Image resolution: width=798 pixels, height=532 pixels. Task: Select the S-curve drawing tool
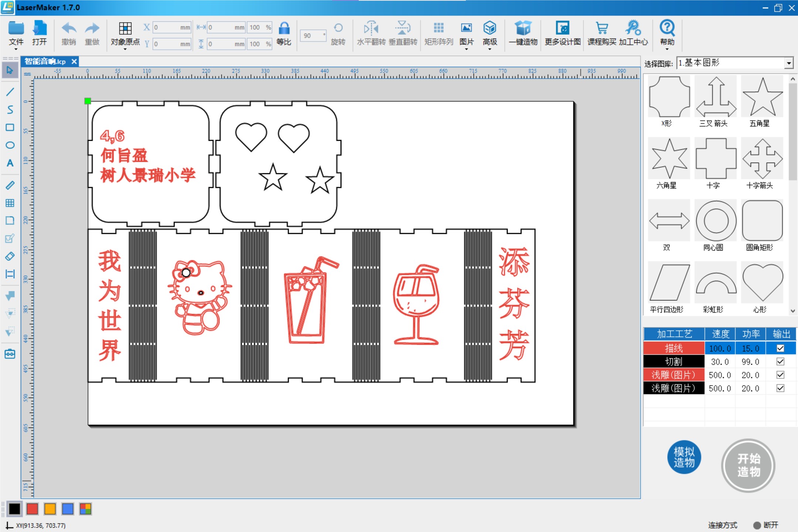[x=10, y=110]
